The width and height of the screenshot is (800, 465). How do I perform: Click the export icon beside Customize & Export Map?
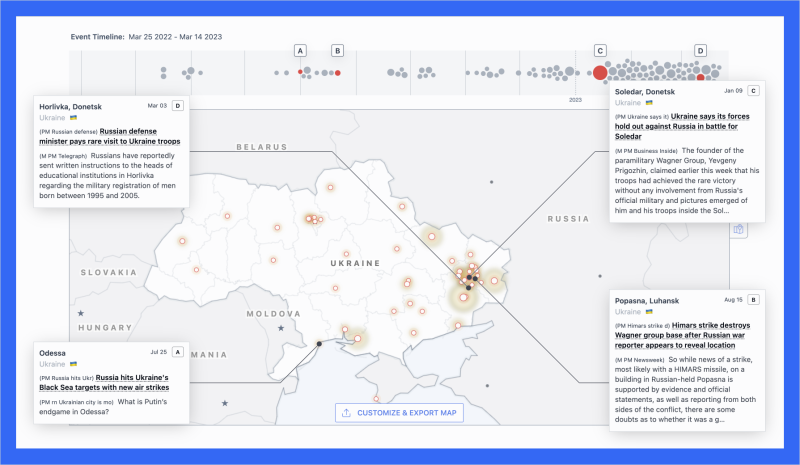[346, 413]
